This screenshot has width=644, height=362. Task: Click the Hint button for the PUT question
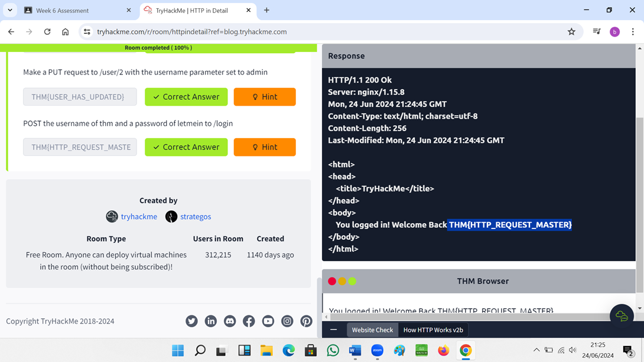coord(265,96)
